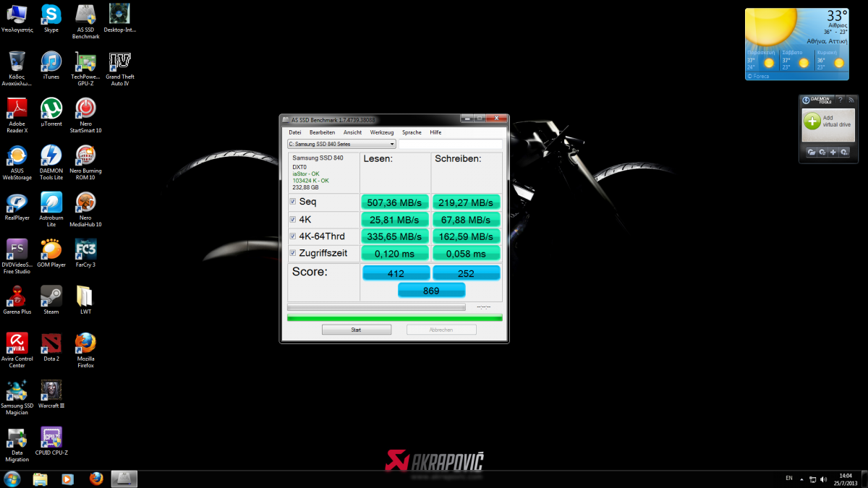Open DAEMON Tools Lite shortcut
Image resolution: width=868 pixels, height=488 pixels.
51,162
